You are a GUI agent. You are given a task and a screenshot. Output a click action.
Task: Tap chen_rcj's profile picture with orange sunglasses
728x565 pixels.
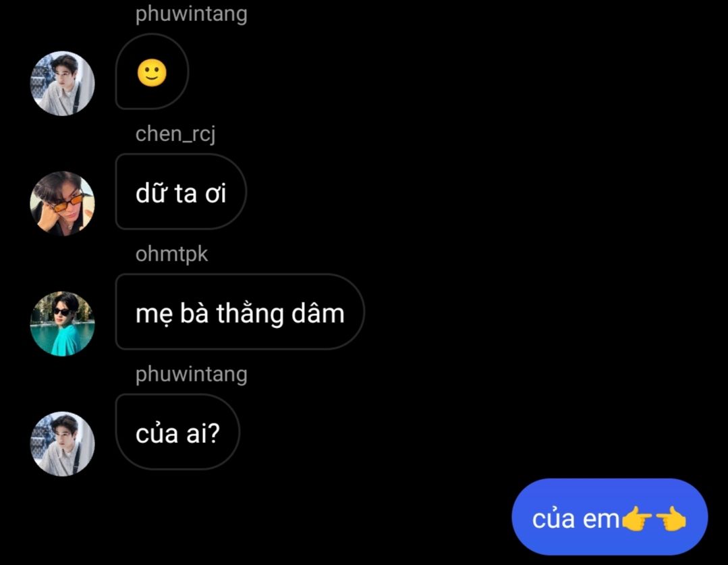point(62,203)
